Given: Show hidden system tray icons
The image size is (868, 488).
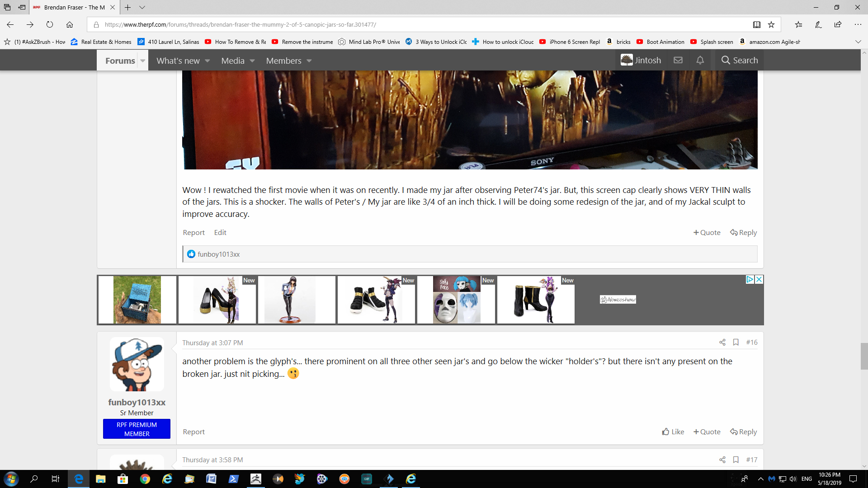Looking at the screenshot, I should (x=761, y=479).
